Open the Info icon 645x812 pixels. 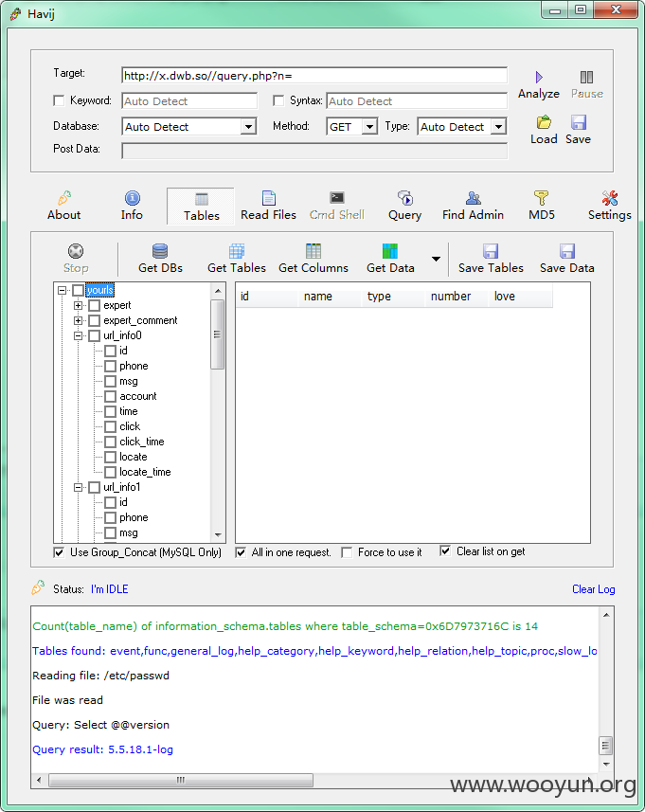click(132, 198)
